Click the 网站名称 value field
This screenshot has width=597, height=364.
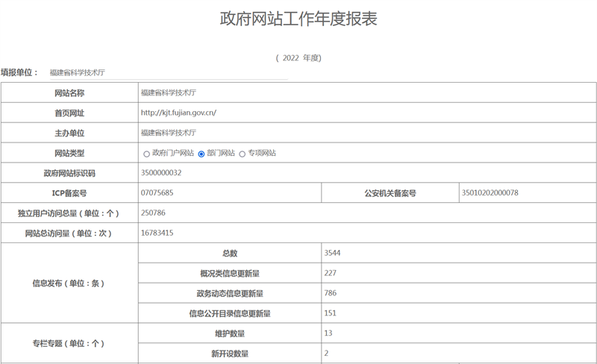(x=168, y=93)
